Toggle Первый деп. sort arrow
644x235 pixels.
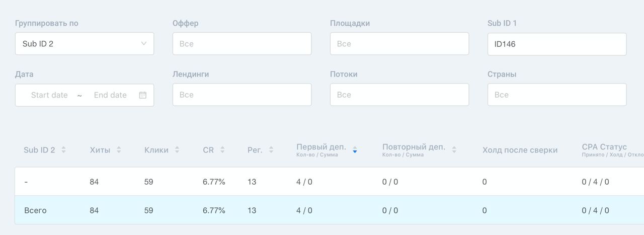coord(355,150)
